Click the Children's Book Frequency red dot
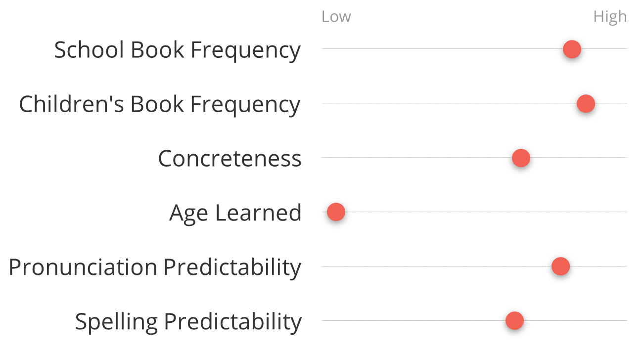644x351 pixels. pyautogui.click(x=586, y=103)
